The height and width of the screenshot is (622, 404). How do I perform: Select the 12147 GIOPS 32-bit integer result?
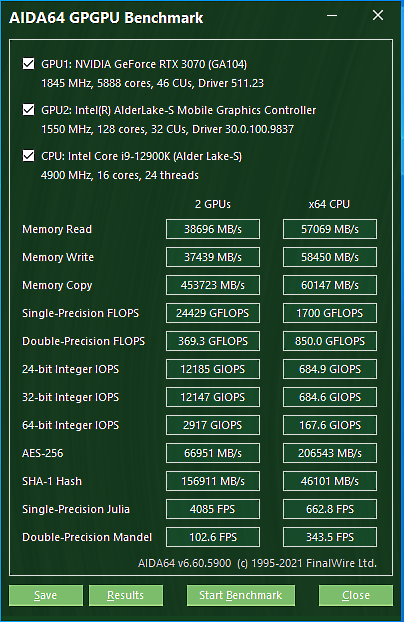(x=213, y=397)
